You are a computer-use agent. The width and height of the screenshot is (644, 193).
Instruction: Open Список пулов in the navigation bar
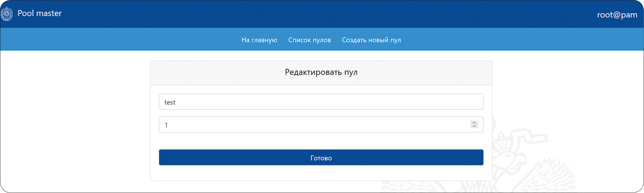point(309,40)
